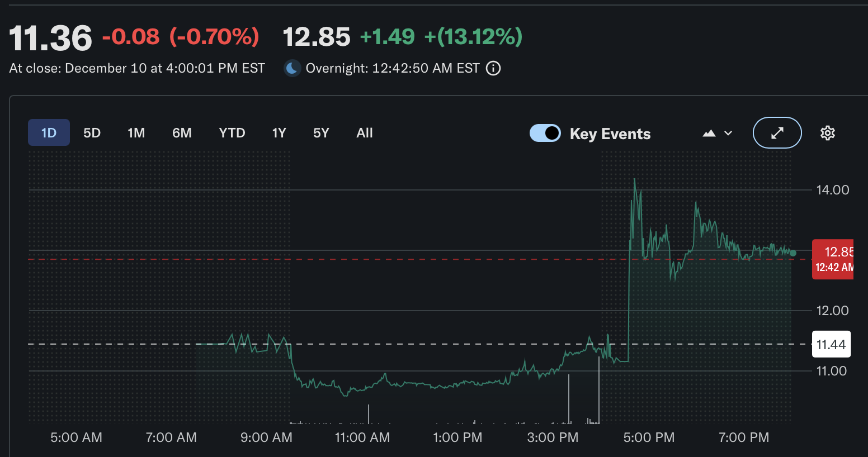
Task: Open chart type dropdown chevron
Action: click(728, 133)
